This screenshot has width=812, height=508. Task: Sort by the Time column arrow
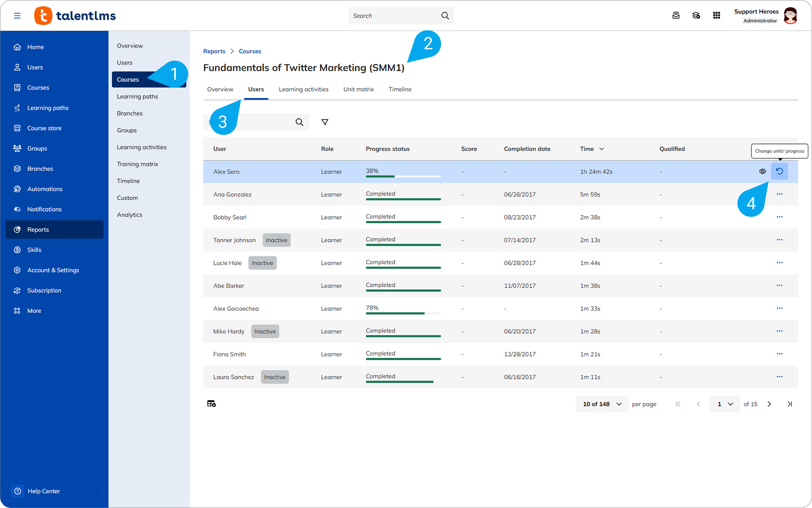point(601,149)
